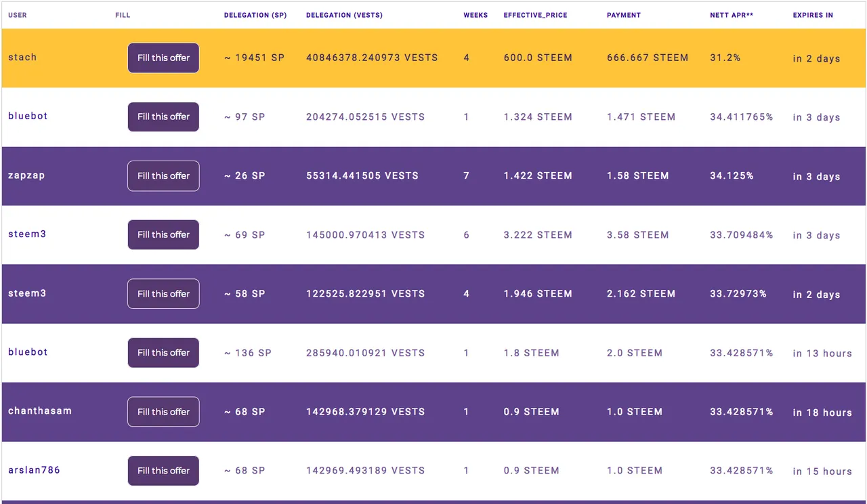This screenshot has width=867, height=504.
Task: Select the 'in 13 hours' expiry cell
Action: coord(822,354)
